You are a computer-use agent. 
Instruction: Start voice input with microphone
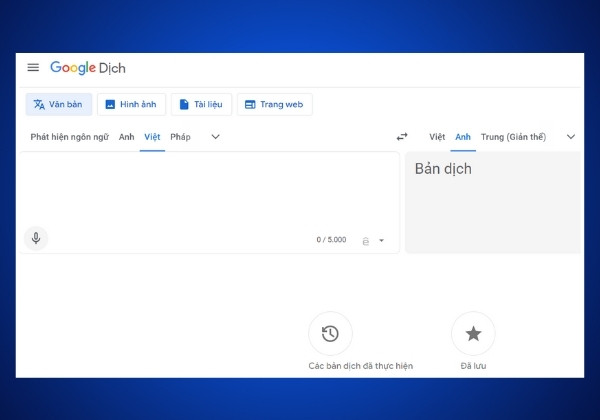click(36, 238)
